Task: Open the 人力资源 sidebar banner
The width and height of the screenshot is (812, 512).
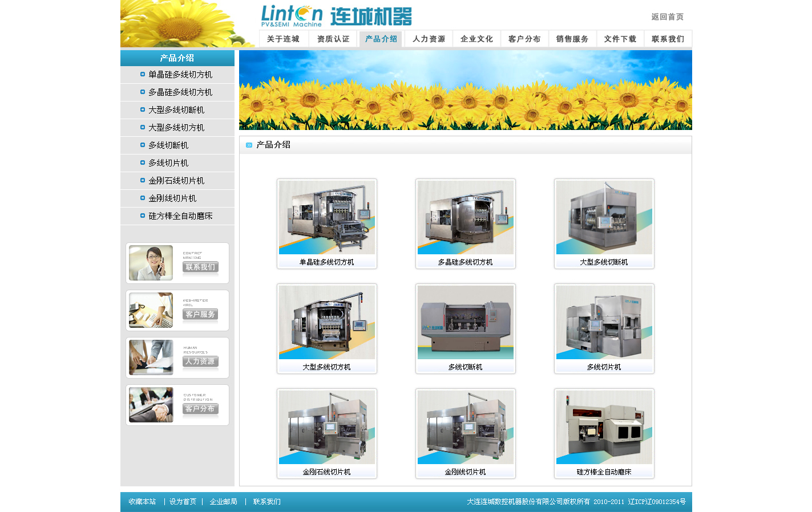Action: (x=177, y=357)
